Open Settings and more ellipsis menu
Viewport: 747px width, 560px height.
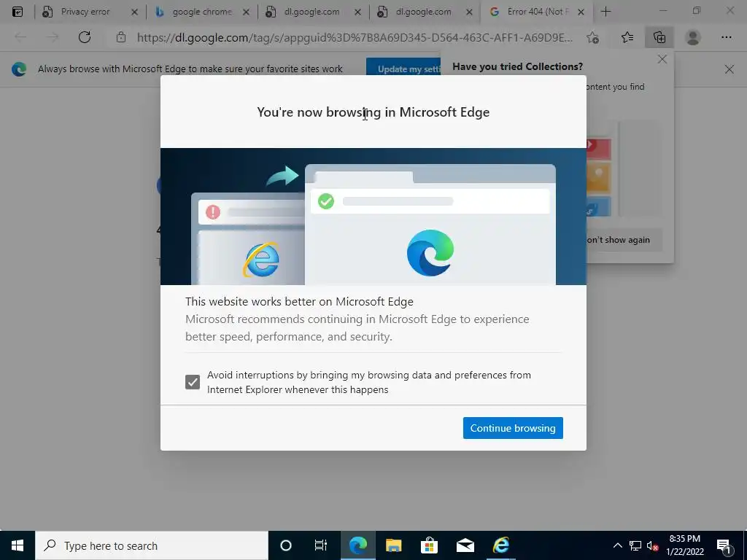(726, 37)
